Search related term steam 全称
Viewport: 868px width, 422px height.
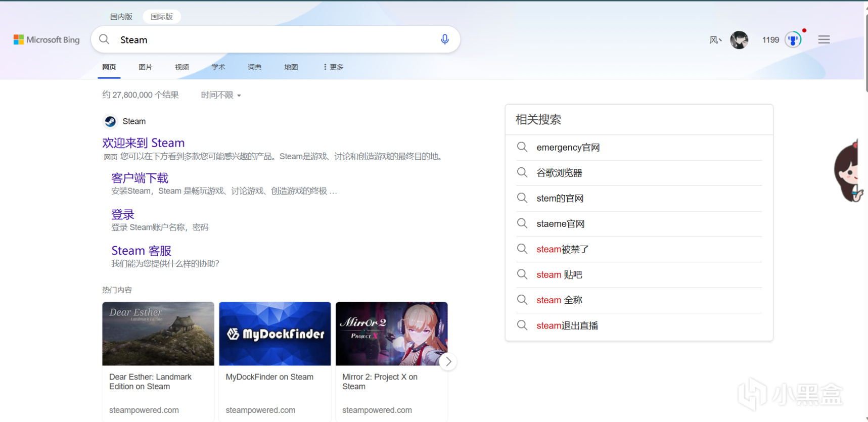(x=560, y=300)
